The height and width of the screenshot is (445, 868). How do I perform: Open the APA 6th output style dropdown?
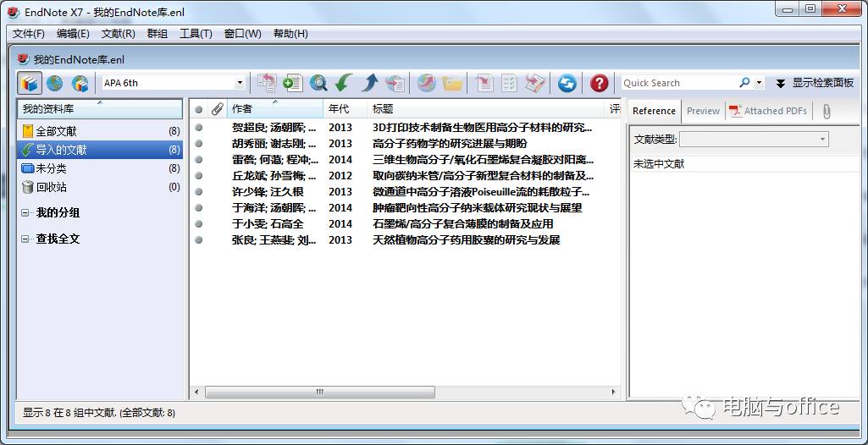click(240, 83)
